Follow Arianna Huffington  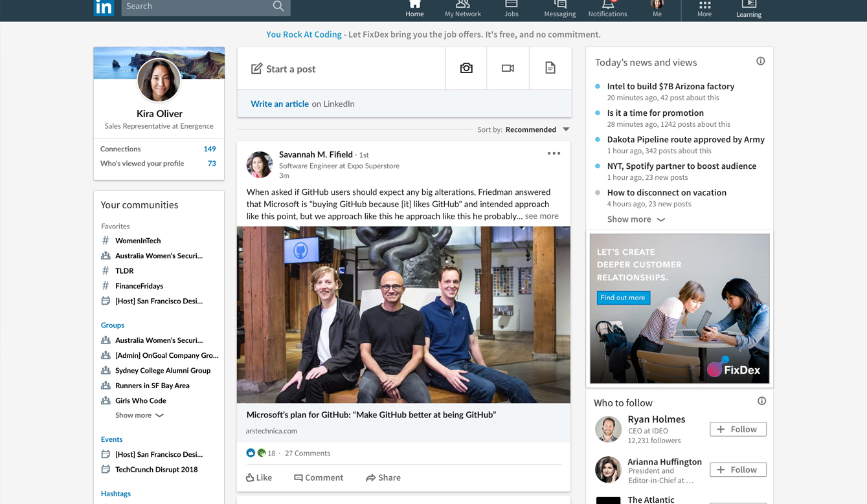(x=738, y=470)
